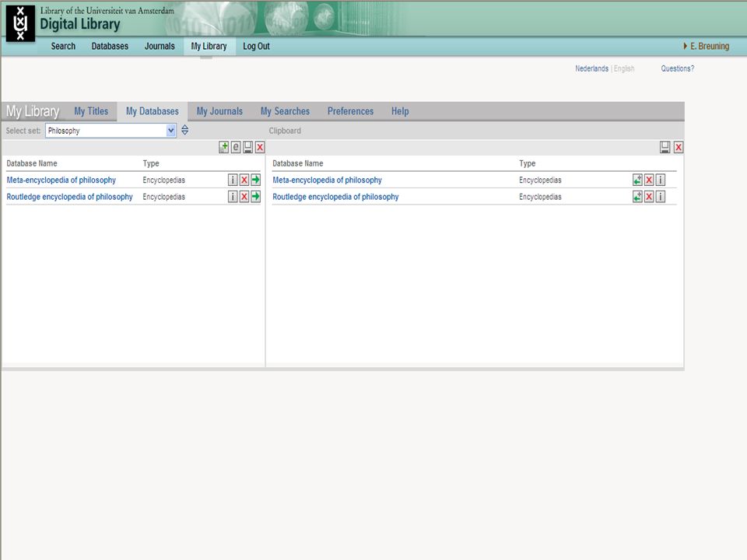Show info for Routledge encyclopedia in the set list

pos(233,197)
